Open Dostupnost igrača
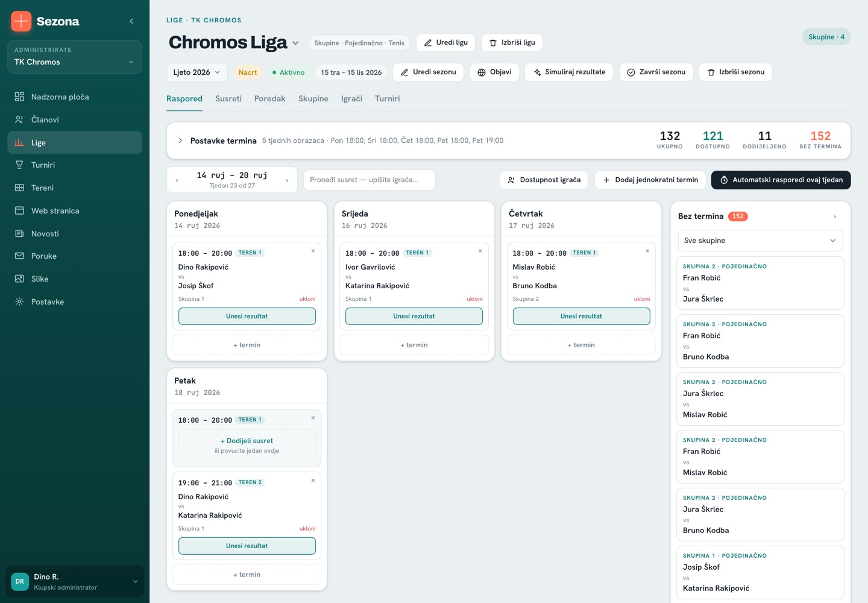This screenshot has width=868, height=603. [544, 180]
